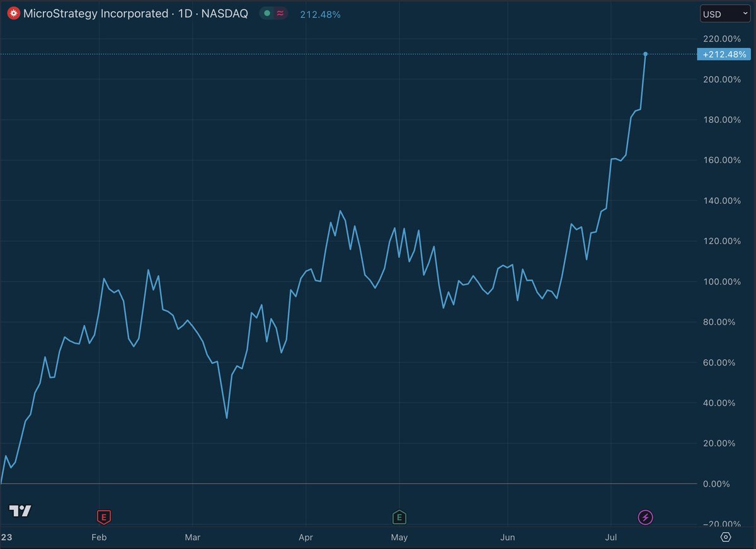Click the Apr date label
Screen dimensions: 756x549
(x=306, y=537)
